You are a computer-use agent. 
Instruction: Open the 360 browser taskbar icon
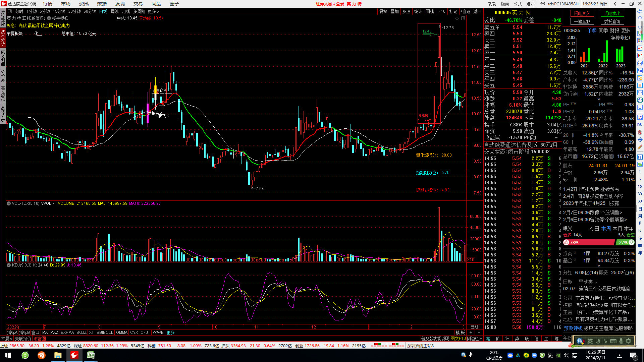coord(25,355)
